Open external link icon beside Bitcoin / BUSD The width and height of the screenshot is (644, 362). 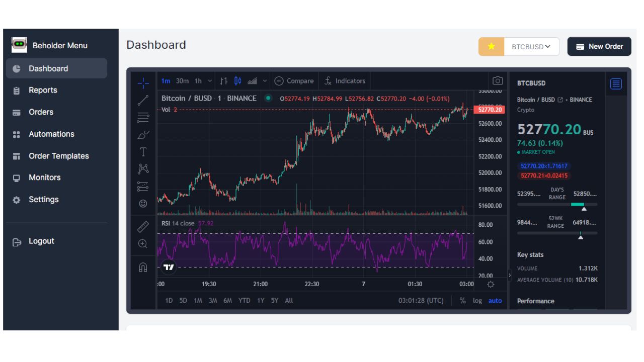coord(560,100)
